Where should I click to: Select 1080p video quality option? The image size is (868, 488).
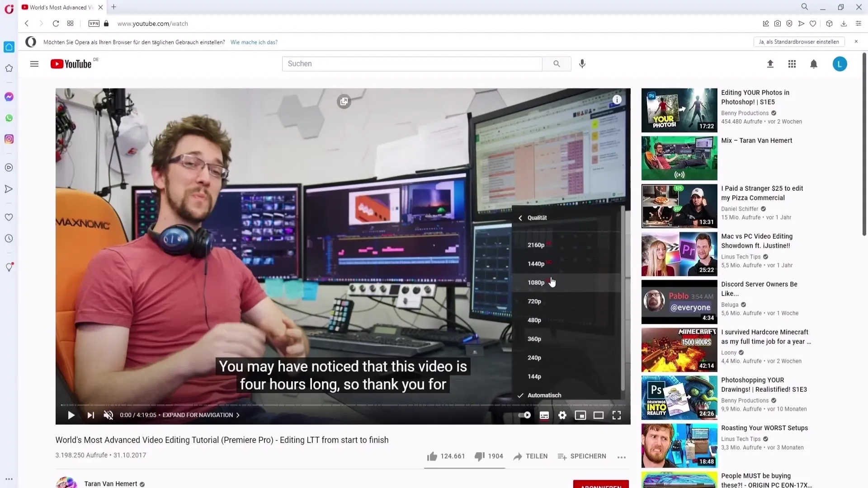tap(535, 282)
